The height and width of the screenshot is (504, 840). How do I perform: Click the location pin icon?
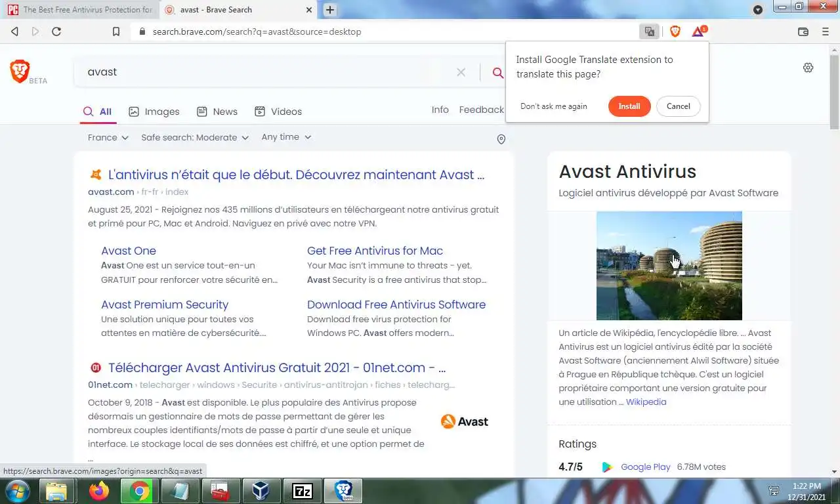tap(501, 139)
